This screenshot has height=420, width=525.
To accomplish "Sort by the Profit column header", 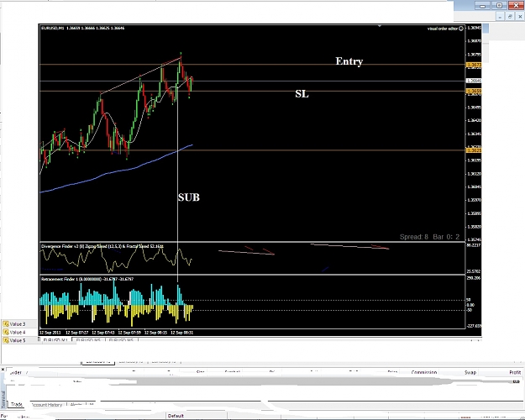I will tap(515, 372).
